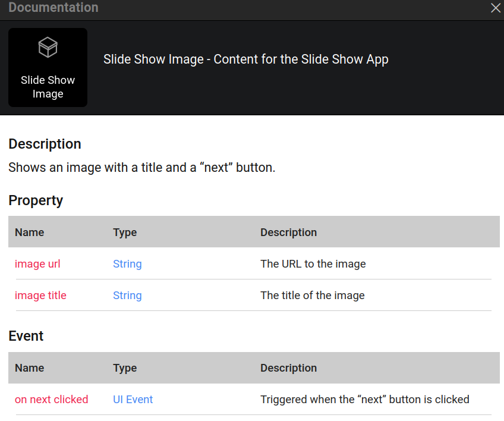
Task: Click the Slide Show App header title
Action: coord(245,59)
